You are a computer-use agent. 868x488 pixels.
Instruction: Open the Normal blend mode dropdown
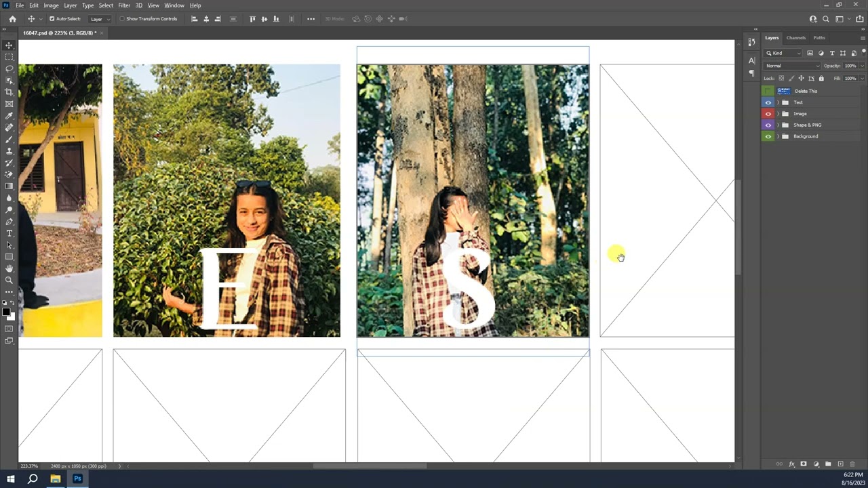792,66
